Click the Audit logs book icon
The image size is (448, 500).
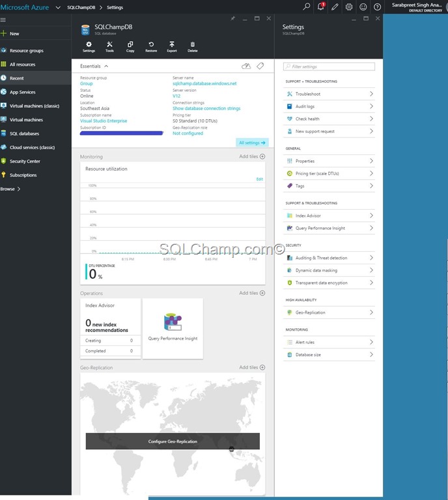click(290, 106)
